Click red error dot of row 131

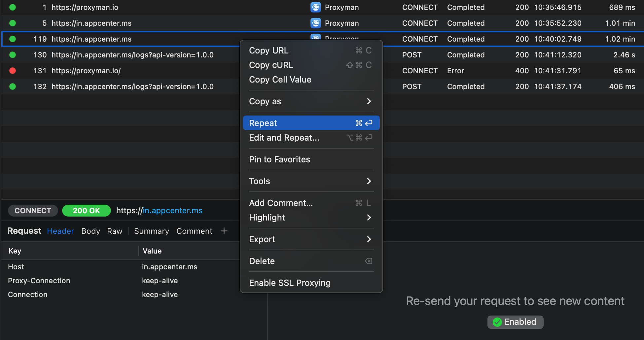[x=13, y=71]
